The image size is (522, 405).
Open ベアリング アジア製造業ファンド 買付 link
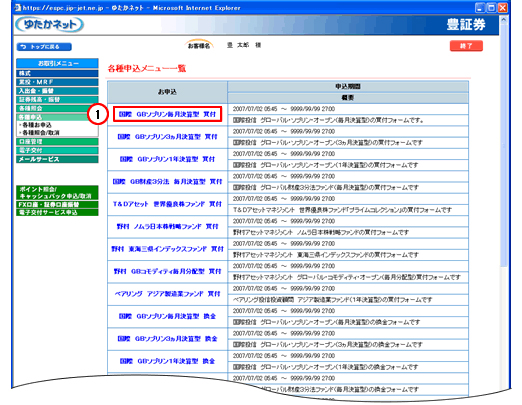click(x=167, y=294)
